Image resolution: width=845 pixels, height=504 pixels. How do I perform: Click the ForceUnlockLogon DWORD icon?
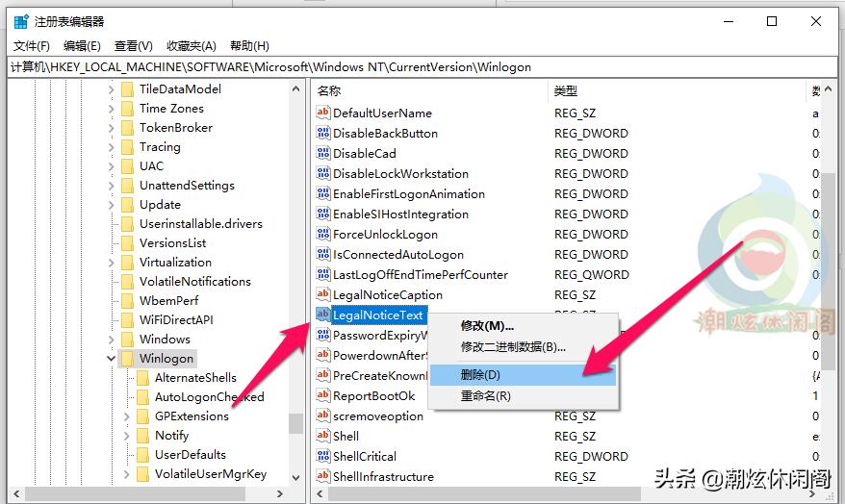pyautogui.click(x=323, y=235)
